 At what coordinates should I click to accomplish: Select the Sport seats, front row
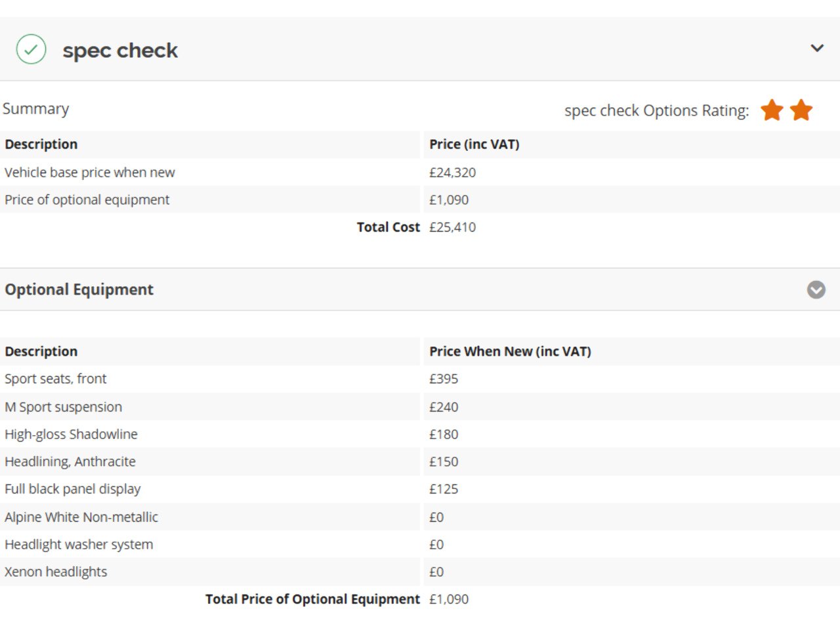coord(56,379)
